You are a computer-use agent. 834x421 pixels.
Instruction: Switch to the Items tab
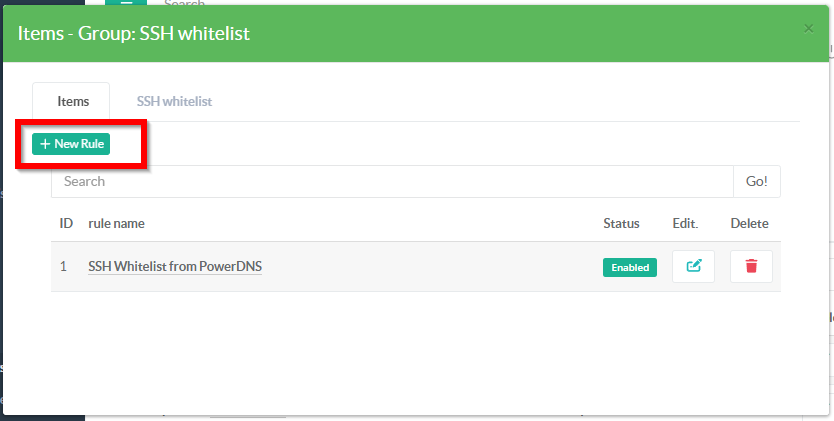click(72, 101)
